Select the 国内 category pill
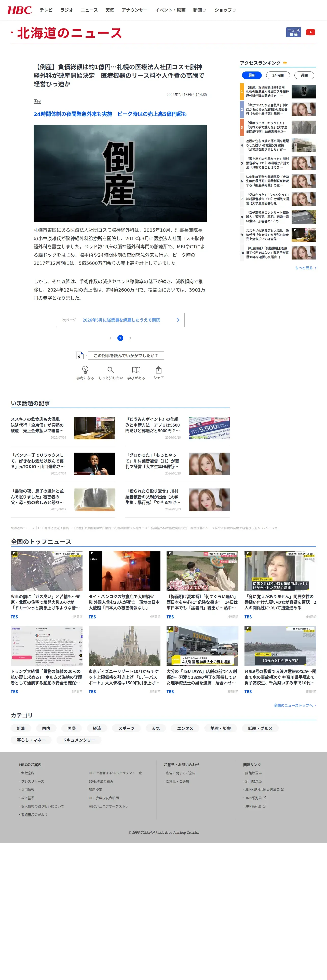The width and height of the screenshot is (327, 980). tap(46, 728)
